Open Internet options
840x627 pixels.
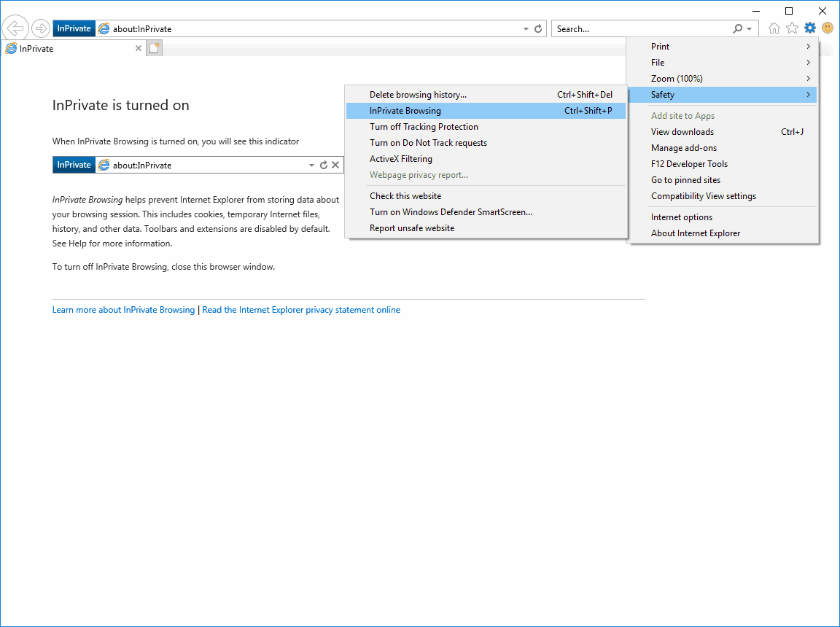(x=722, y=217)
